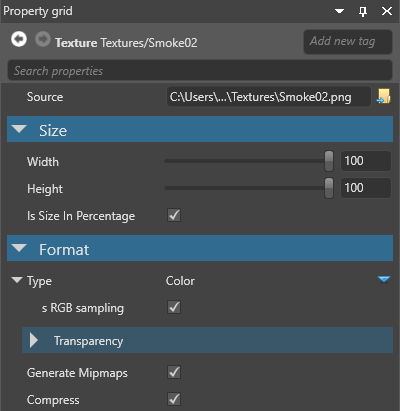Pin the Property grid panel

pyautogui.click(x=363, y=11)
